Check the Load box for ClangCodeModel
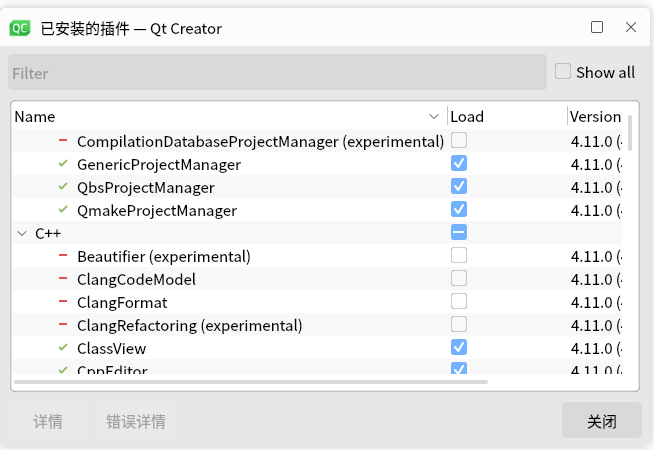The height and width of the screenshot is (450, 654). pyautogui.click(x=459, y=278)
